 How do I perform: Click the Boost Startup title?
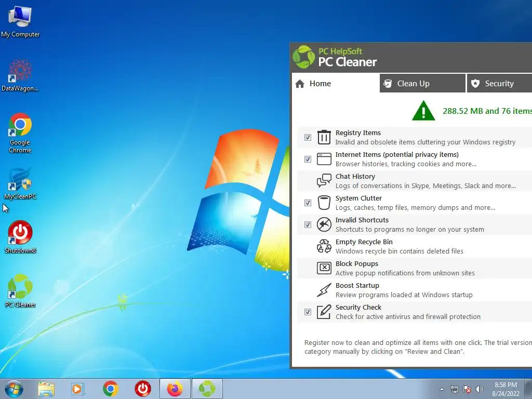pyautogui.click(x=357, y=285)
